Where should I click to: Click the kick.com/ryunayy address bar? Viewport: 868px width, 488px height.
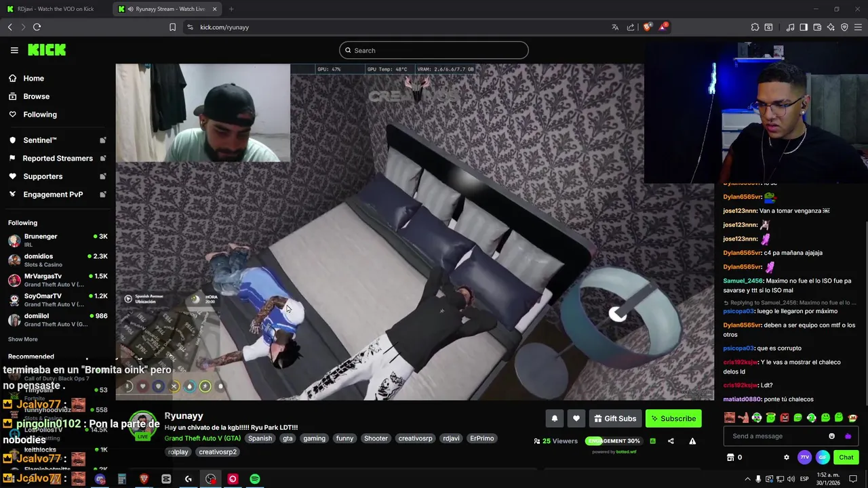224,27
